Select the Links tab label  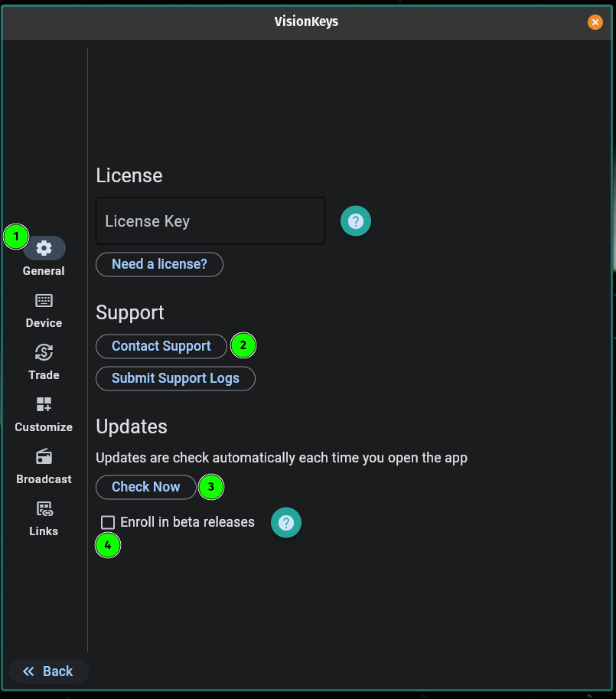pos(44,531)
